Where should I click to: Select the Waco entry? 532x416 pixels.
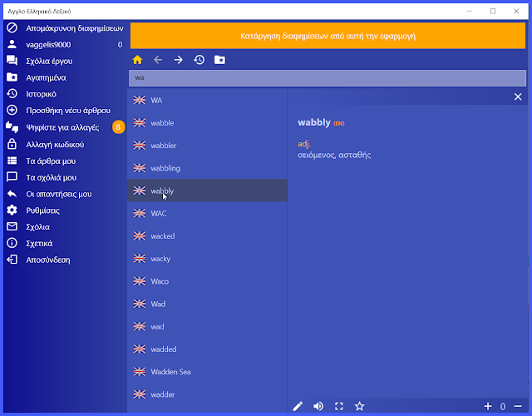[x=207, y=281]
